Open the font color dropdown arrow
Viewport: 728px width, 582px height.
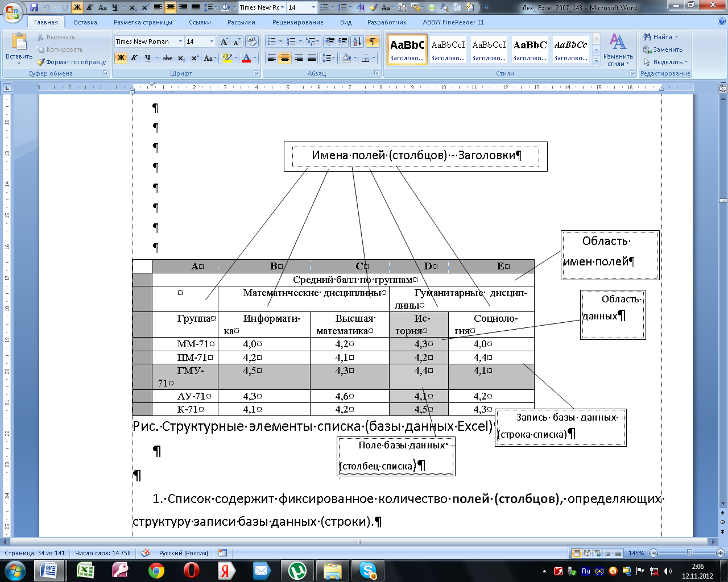click(x=255, y=58)
